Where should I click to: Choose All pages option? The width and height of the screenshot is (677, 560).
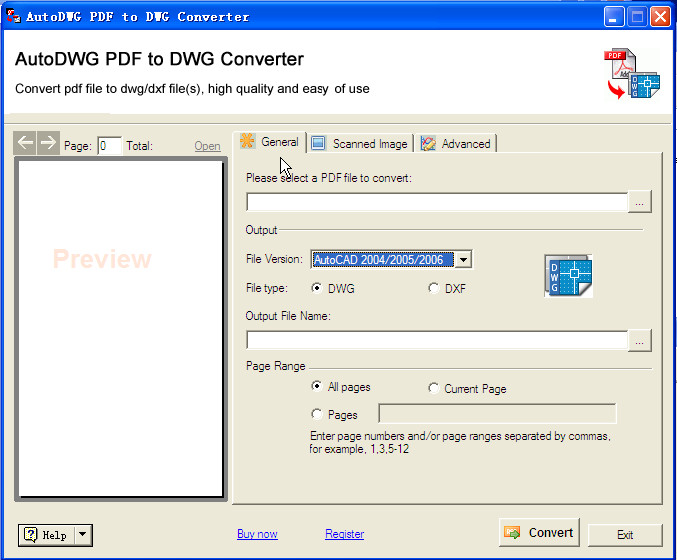coord(316,386)
